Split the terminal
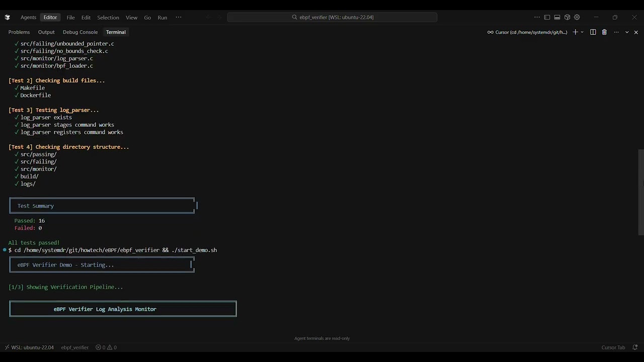This screenshot has width=644, height=362. 593,32
